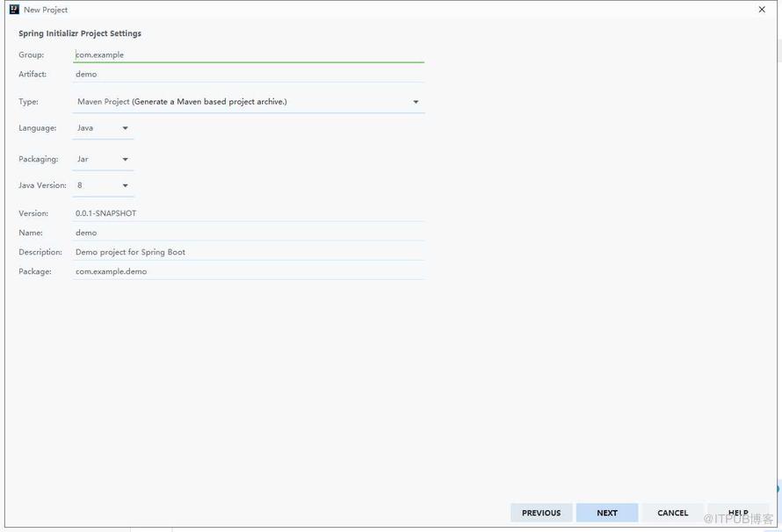Proceed with the NEXT button
Image resolution: width=782 pixels, height=532 pixels.
tap(607, 513)
